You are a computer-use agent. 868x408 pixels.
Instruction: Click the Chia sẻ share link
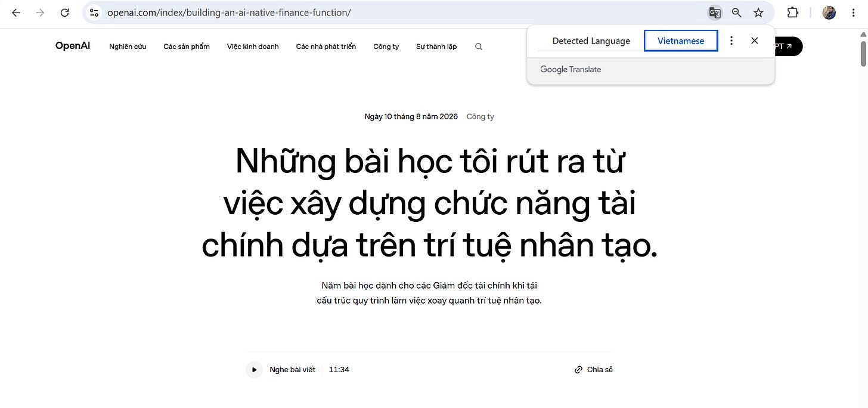594,370
